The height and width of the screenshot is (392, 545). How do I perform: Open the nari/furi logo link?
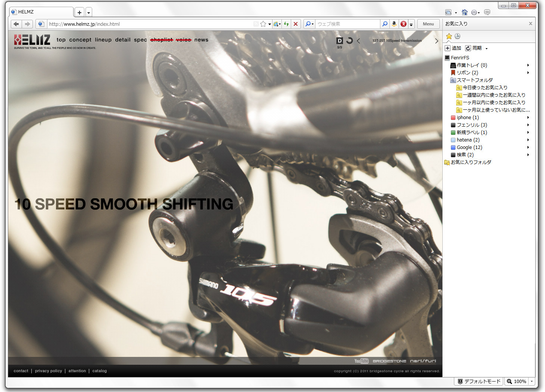click(x=423, y=361)
